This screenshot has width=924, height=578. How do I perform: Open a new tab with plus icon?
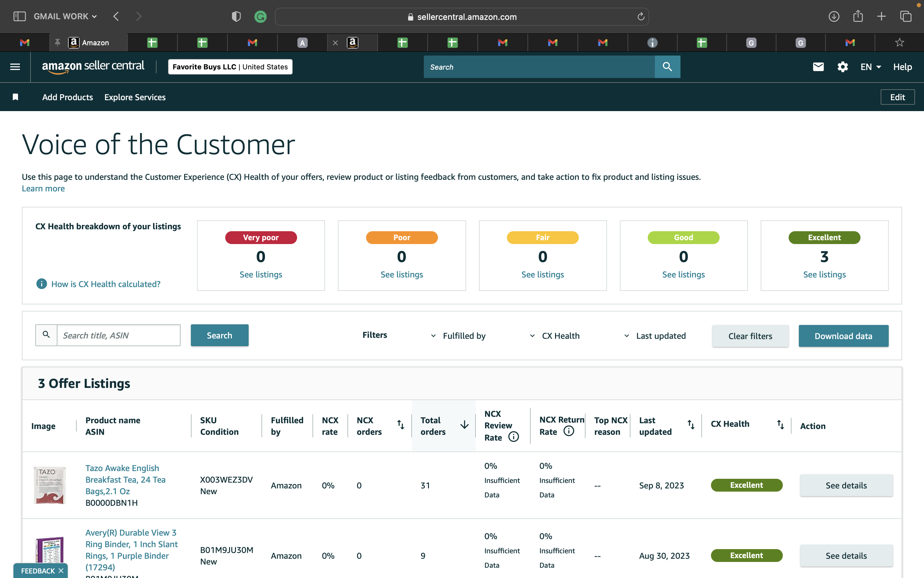pos(881,16)
